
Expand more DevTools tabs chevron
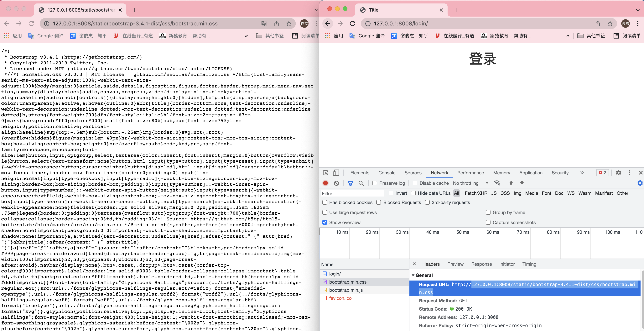click(582, 173)
